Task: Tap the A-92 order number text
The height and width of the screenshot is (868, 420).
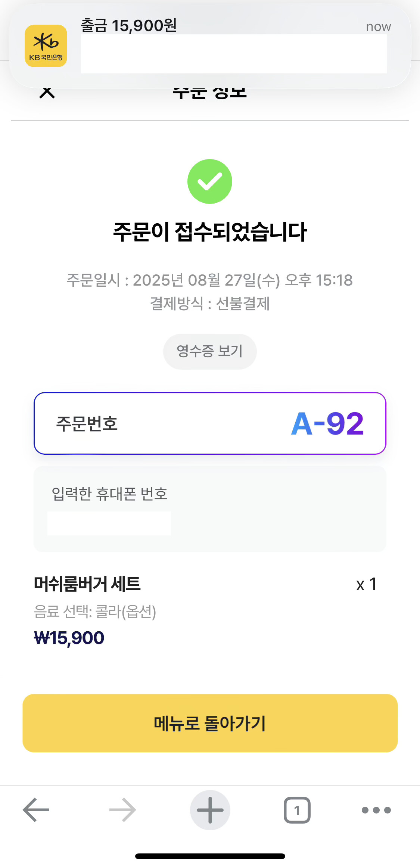Action: tap(327, 424)
